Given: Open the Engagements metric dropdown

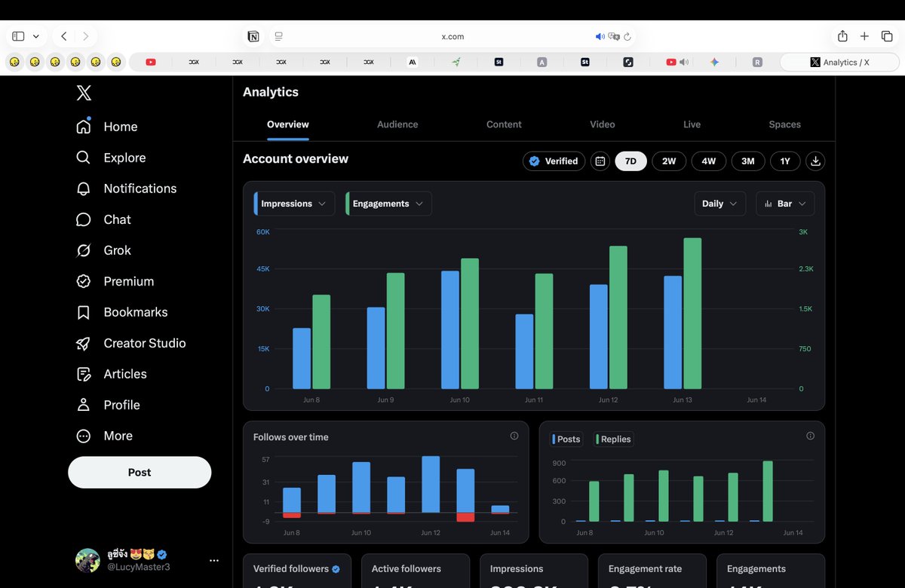Looking at the screenshot, I should pyautogui.click(x=388, y=204).
